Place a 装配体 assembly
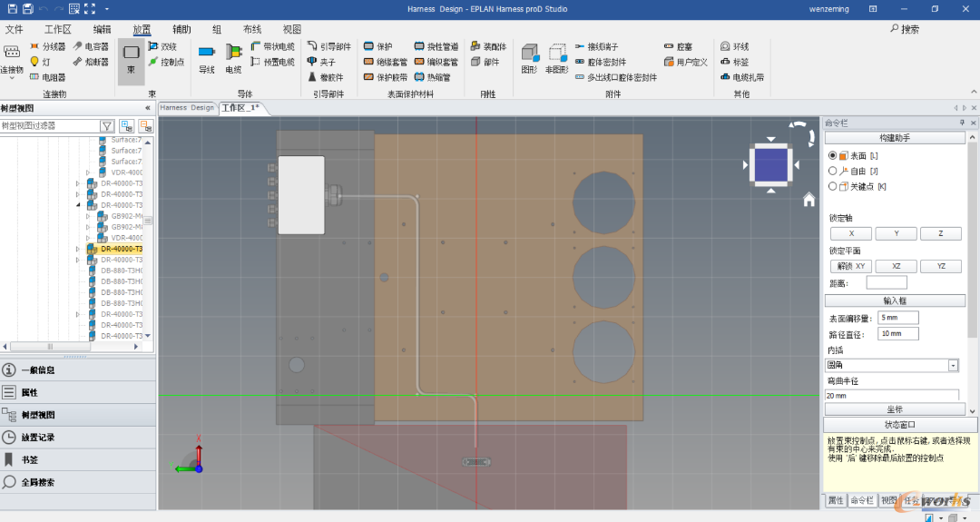The width and height of the screenshot is (980, 522). tap(488, 47)
